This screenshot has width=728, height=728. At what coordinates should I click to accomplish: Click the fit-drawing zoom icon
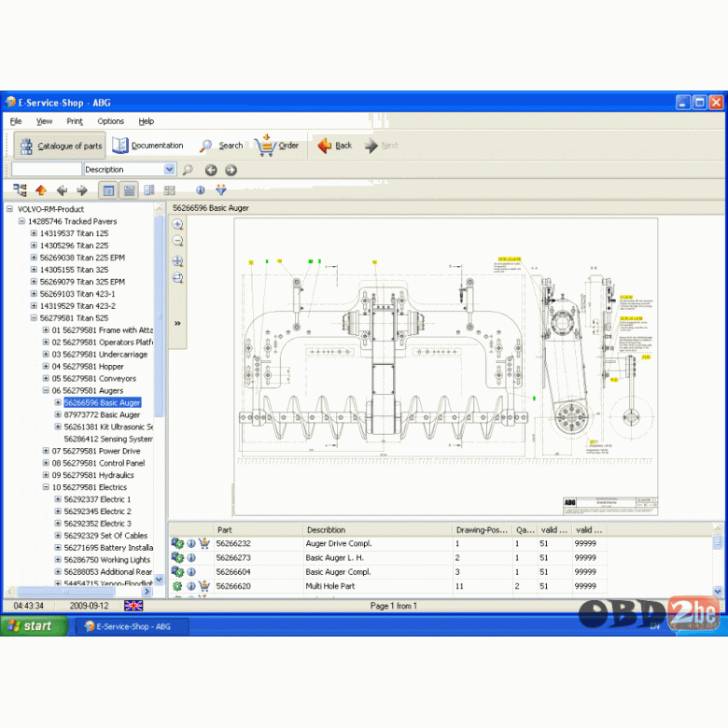[178, 261]
